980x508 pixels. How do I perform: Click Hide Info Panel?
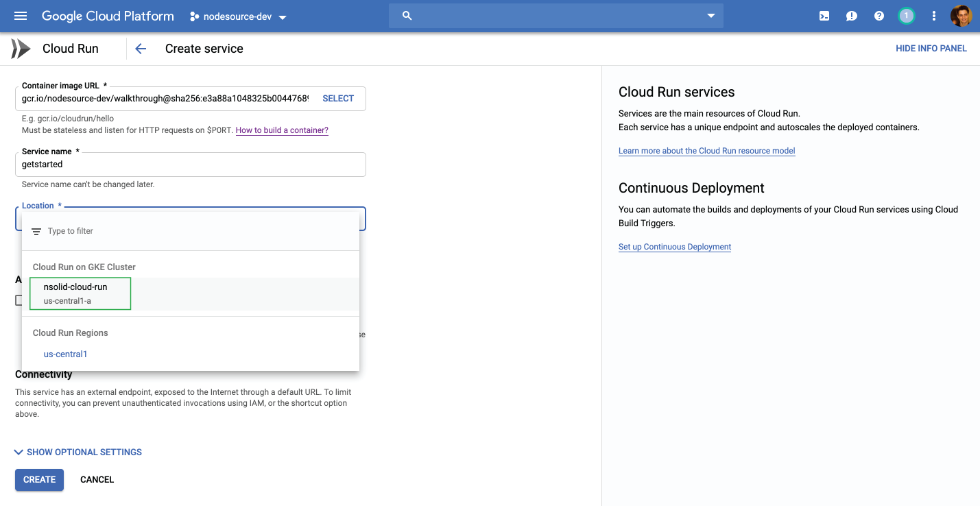click(931, 49)
